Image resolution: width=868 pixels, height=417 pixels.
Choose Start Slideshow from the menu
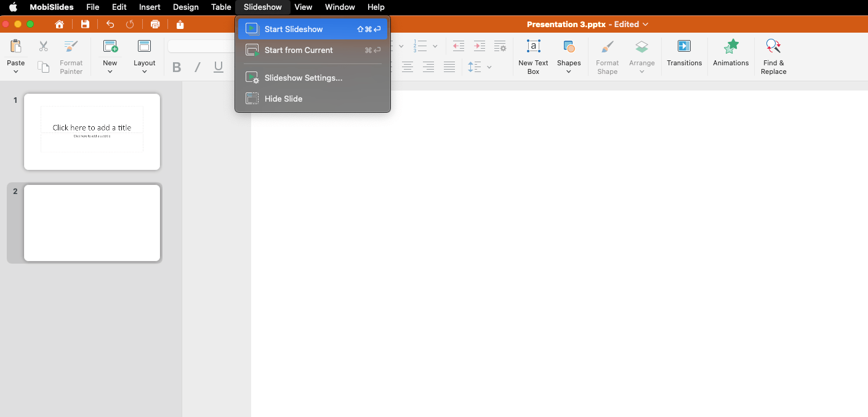313,29
